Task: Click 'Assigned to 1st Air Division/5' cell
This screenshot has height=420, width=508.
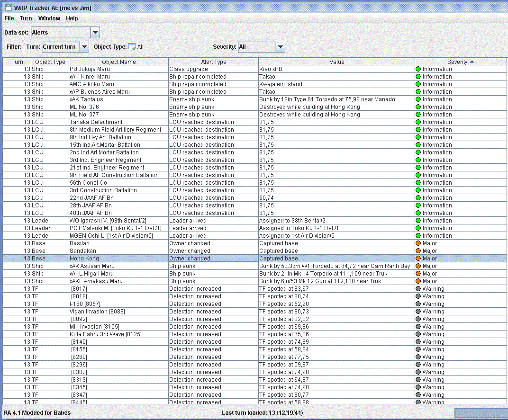Action: [x=336, y=236]
